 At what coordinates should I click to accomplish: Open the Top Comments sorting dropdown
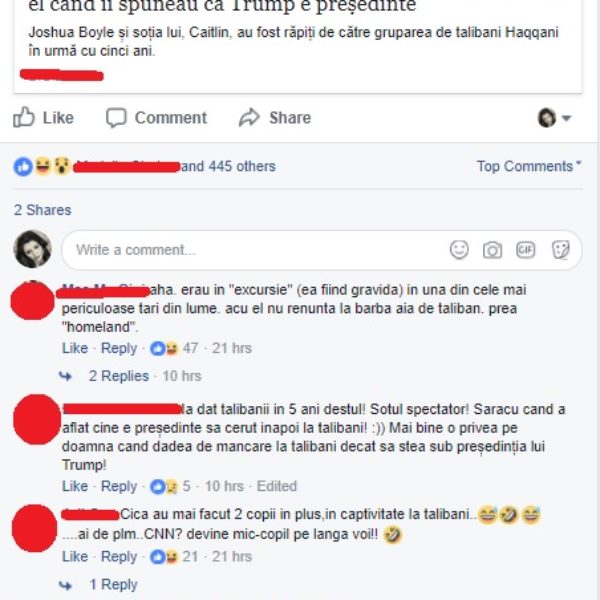529,166
